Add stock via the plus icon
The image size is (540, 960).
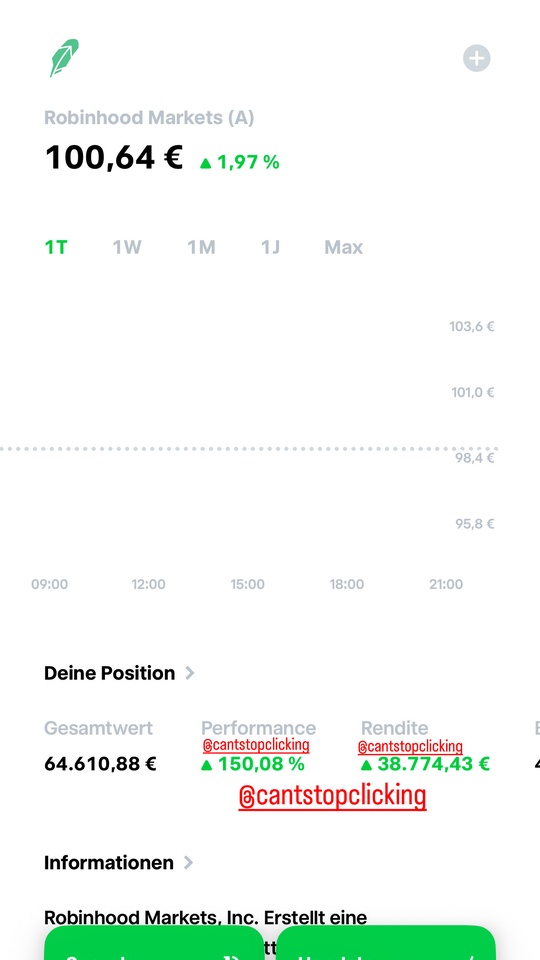[476, 59]
